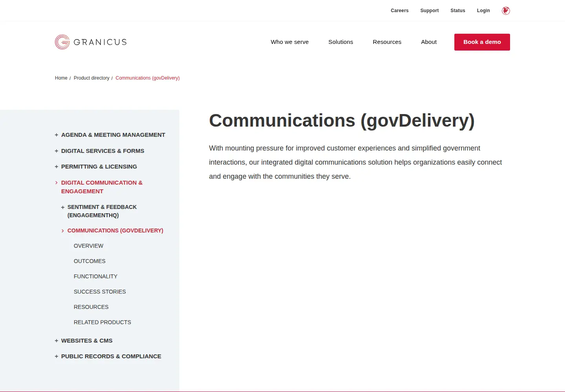Check the Status page link
Viewport: 565px width, 392px height.
pos(457,11)
